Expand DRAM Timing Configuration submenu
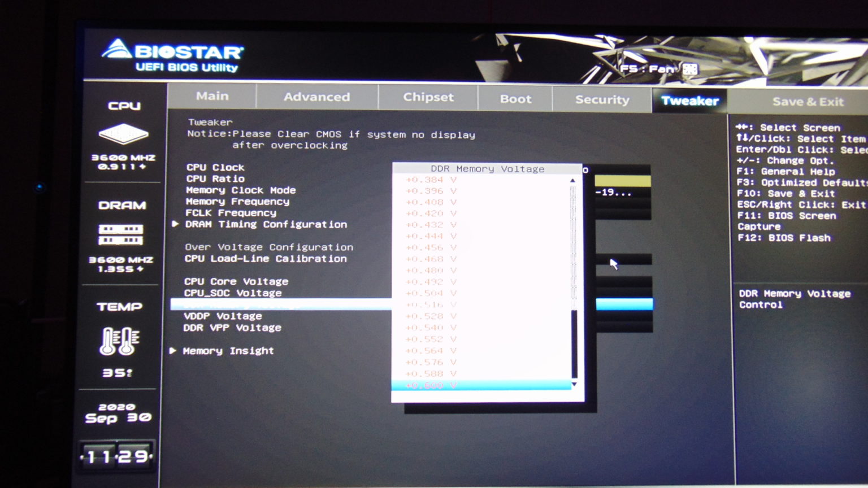Screen dimensions: 868x488 (x=266, y=224)
